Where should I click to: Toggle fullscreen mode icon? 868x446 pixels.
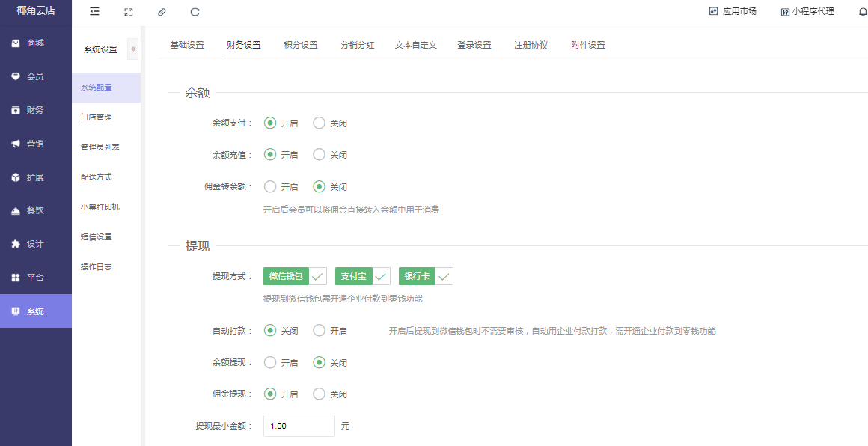click(x=129, y=12)
